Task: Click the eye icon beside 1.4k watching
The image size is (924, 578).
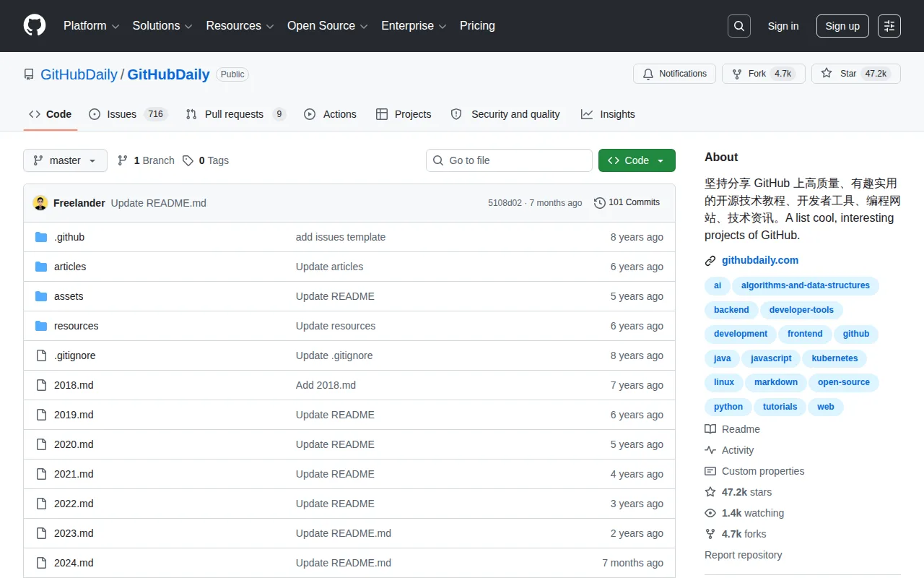Action: click(710, 513)
